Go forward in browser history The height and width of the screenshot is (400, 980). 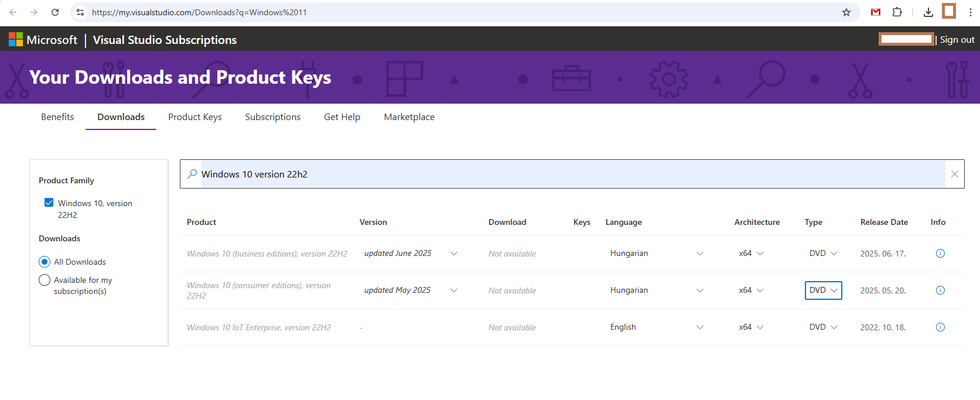tap(34, 12)
